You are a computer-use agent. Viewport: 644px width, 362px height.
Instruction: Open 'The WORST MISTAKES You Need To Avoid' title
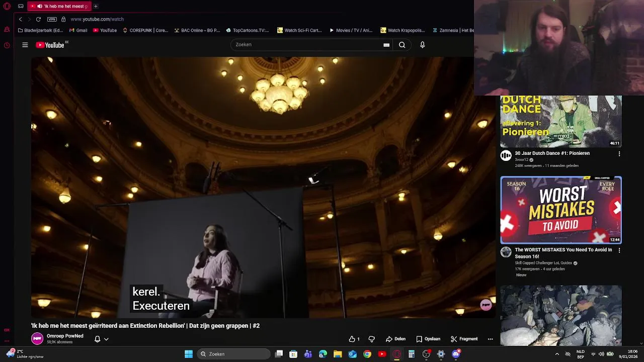(563, 253)
